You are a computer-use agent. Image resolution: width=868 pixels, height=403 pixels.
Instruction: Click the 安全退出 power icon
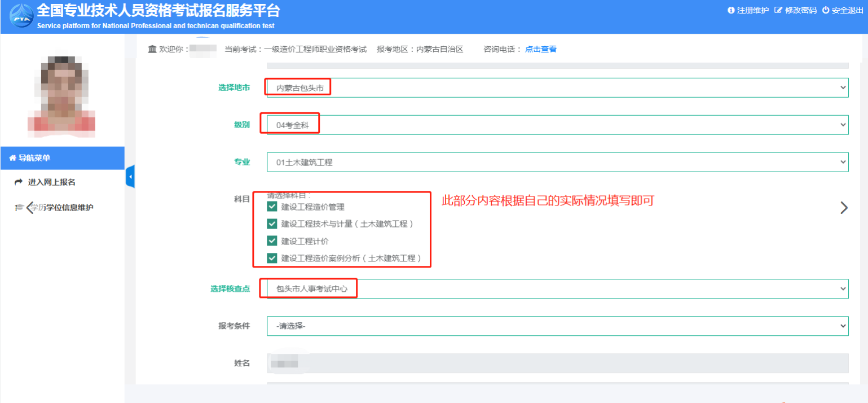(826, 10)
